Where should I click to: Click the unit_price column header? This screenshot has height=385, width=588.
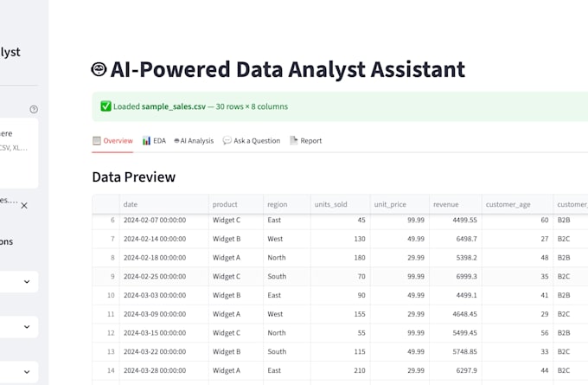(x=399, y=204)
